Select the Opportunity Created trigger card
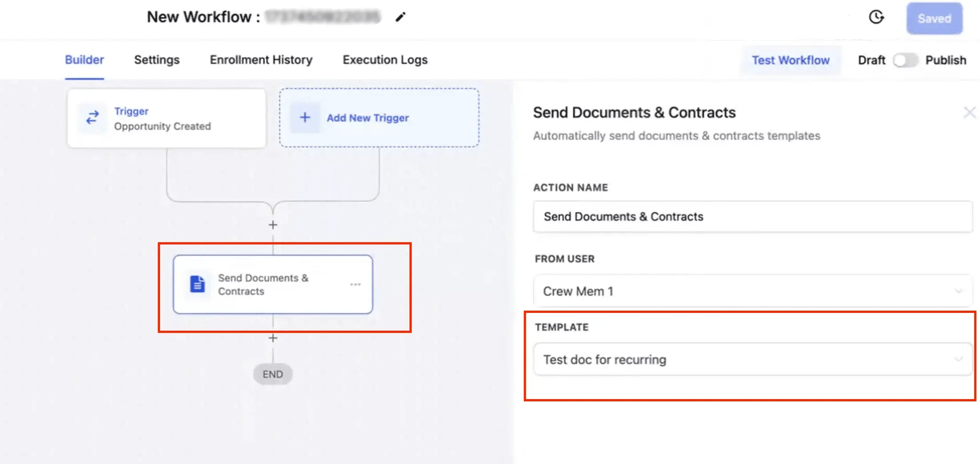 pyautogui.click(x=167, y=118)
